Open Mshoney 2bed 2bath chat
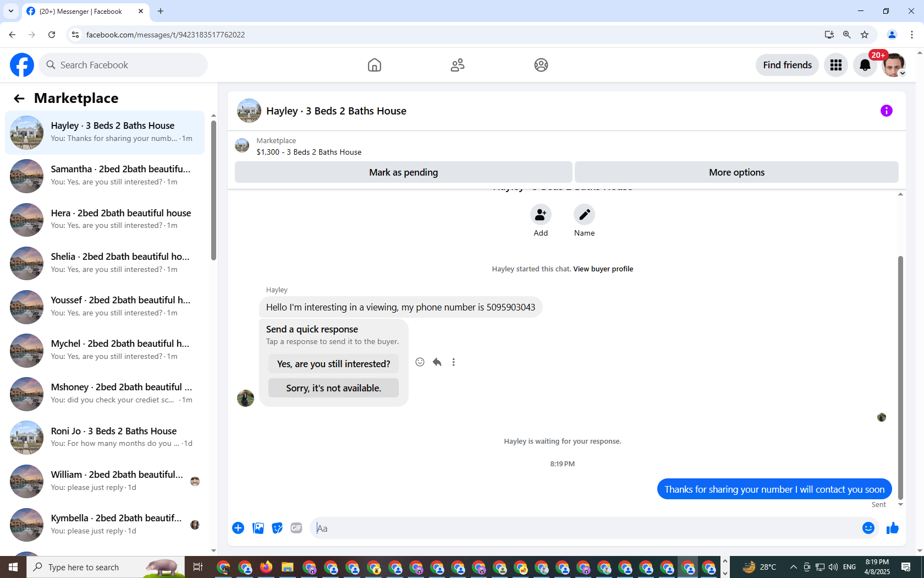Viewport: 924px width, 578px height. 105,394
